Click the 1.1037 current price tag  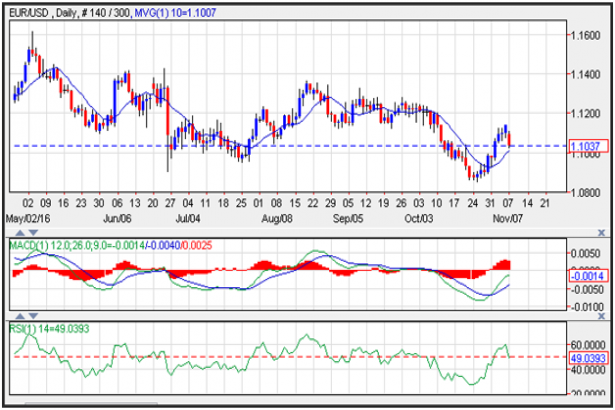click(x=586, y=147)
